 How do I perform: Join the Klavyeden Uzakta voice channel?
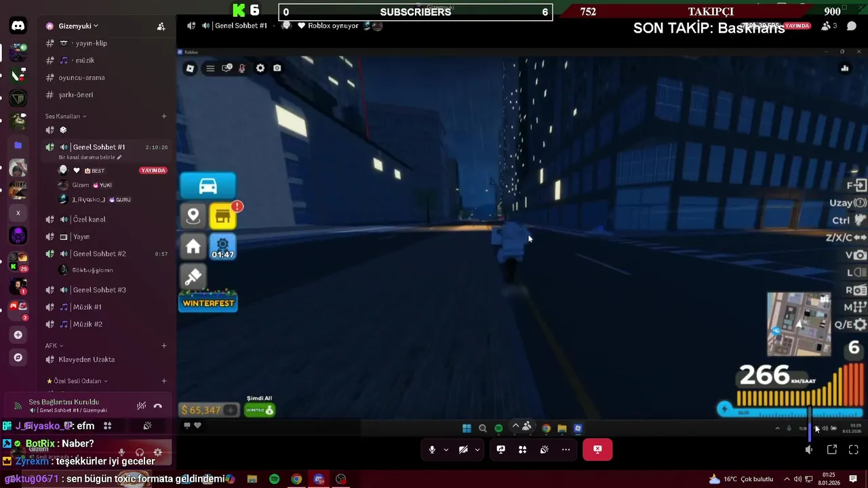(86, 360)
